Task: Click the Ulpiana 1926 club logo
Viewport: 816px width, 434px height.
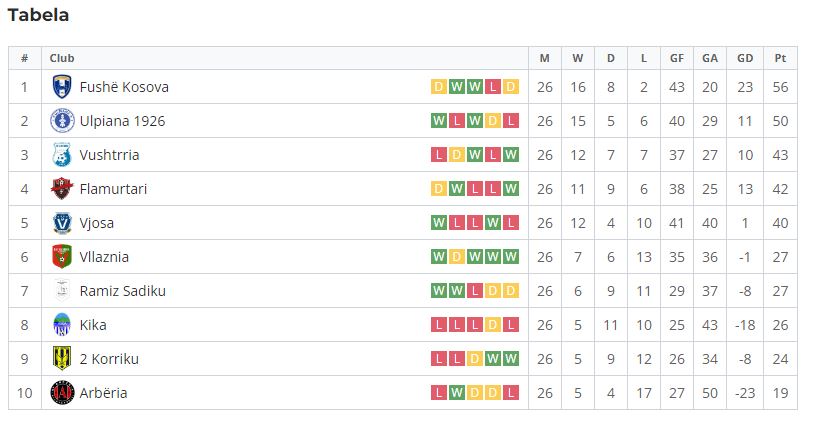Action: pos(62,121)
